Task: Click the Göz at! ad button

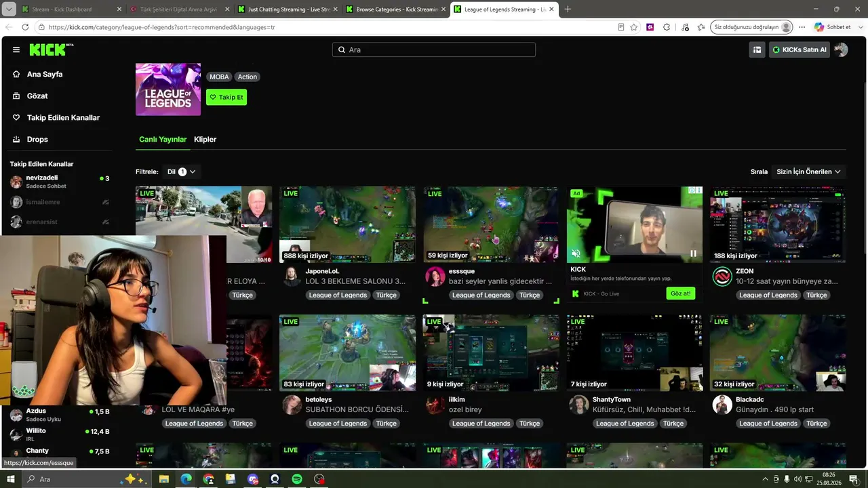Action: (681, 293)
